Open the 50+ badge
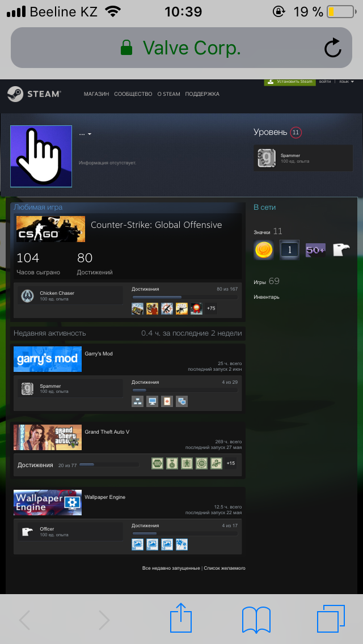363x644 pixels. (x=315, y=250)
